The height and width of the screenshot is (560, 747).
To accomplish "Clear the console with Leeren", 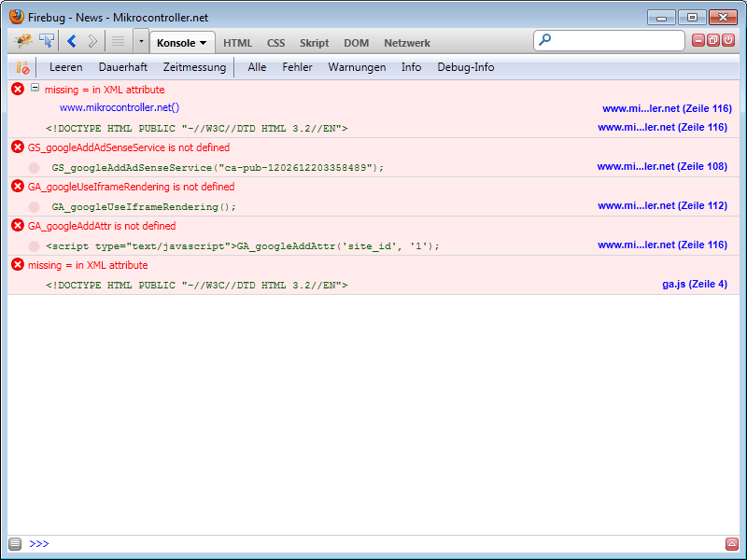I will (x=65, y=67).
